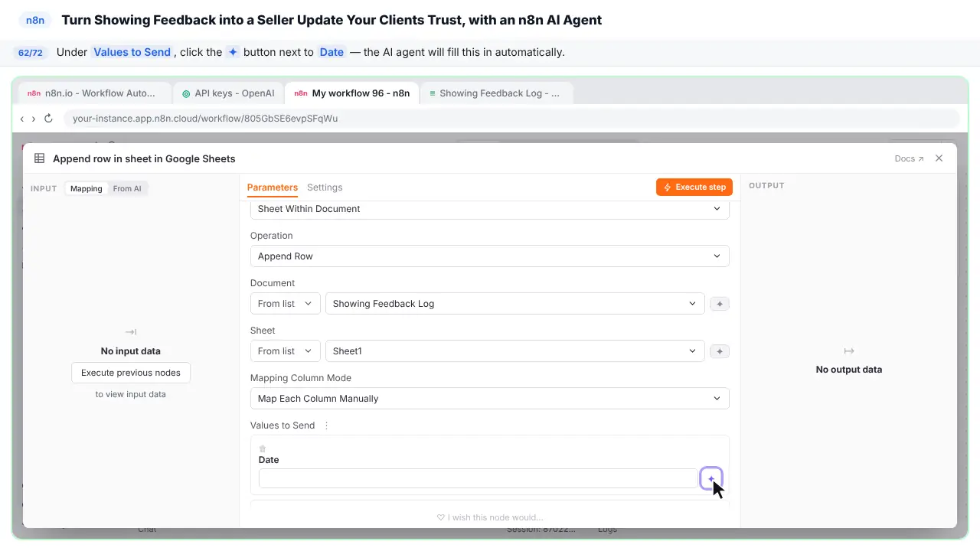This screenshot has height=551, width=980.
Task: Open the Docs link
Action: (909, 158)
